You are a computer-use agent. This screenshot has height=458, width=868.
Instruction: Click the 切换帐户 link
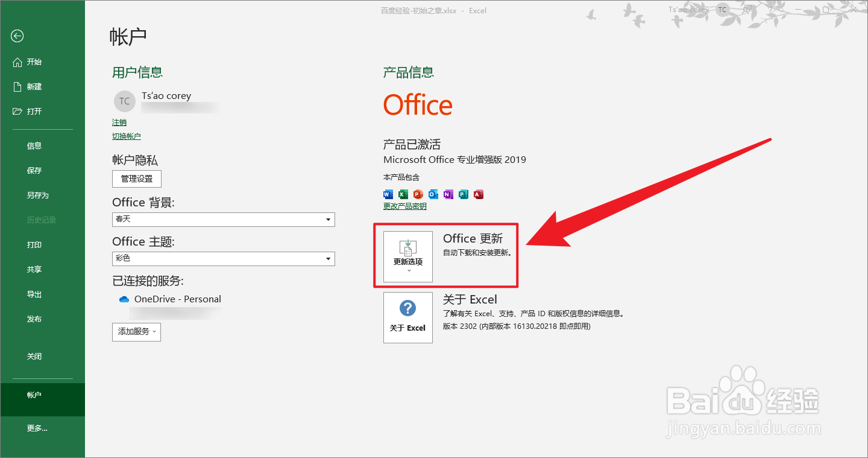point(127,136)
